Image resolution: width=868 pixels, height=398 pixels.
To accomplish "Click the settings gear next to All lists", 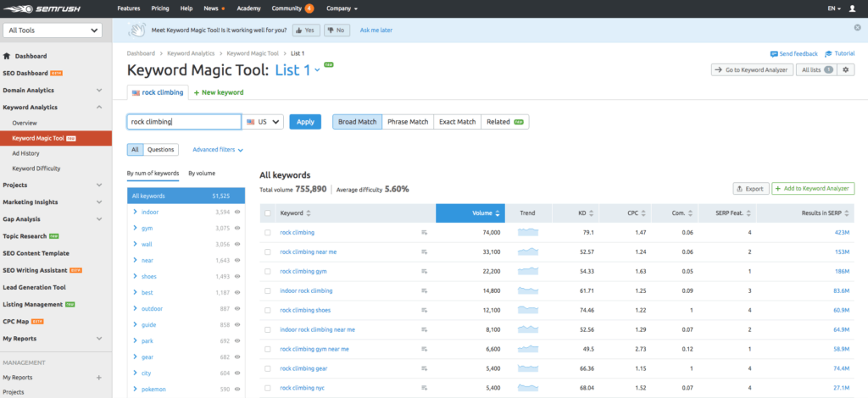I will tap(845, 69).
